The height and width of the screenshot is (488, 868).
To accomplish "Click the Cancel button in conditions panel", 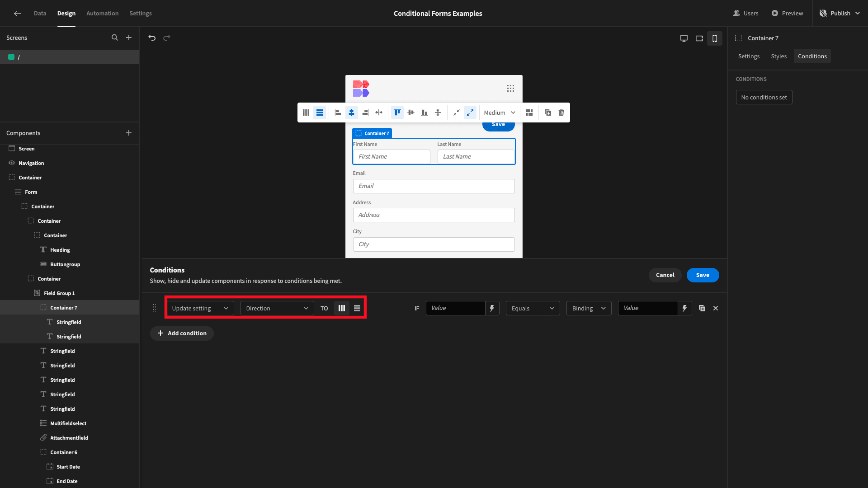I will click(665, 275).
